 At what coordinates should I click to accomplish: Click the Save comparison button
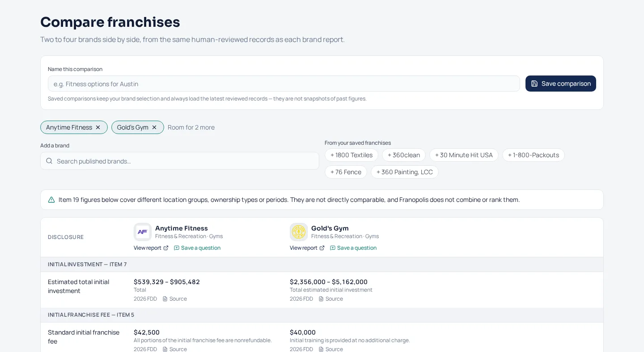[x=561, y=84]
